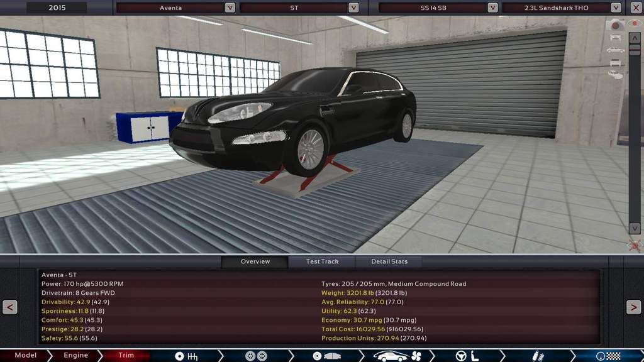
Task: Switch to the rear view car icon
Action: (x=615, y=62)
